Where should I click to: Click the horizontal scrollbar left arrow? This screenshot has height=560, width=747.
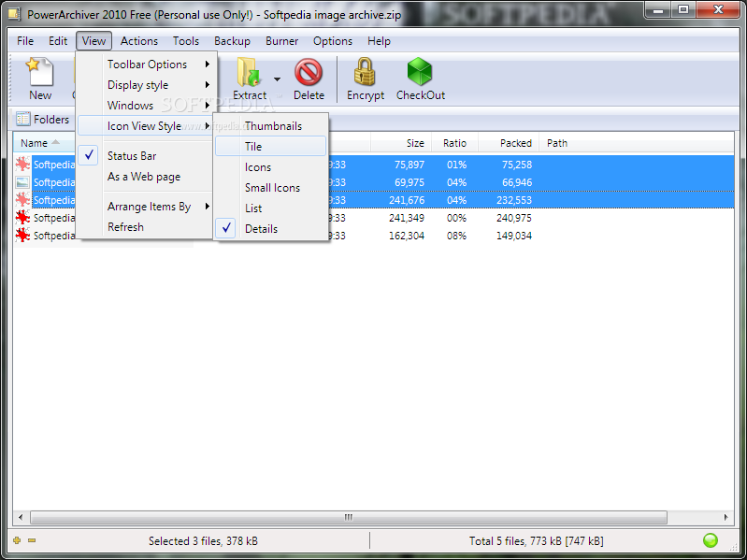21,517
